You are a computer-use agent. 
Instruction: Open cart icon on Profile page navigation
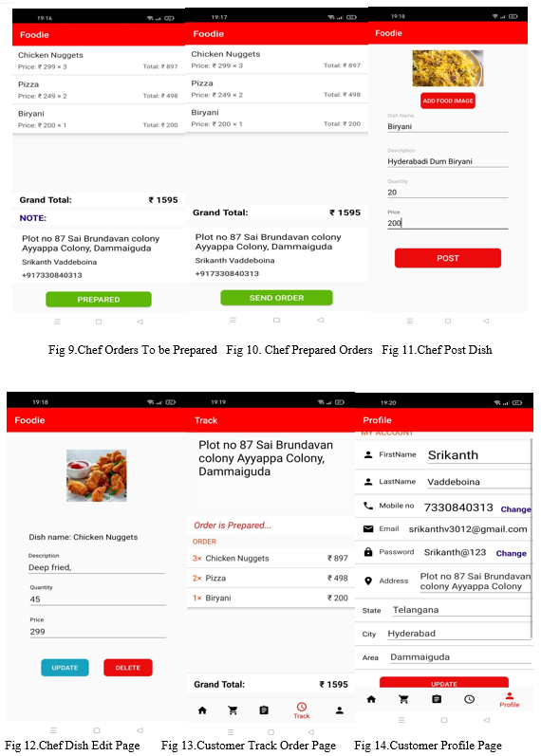coord(403,699)
